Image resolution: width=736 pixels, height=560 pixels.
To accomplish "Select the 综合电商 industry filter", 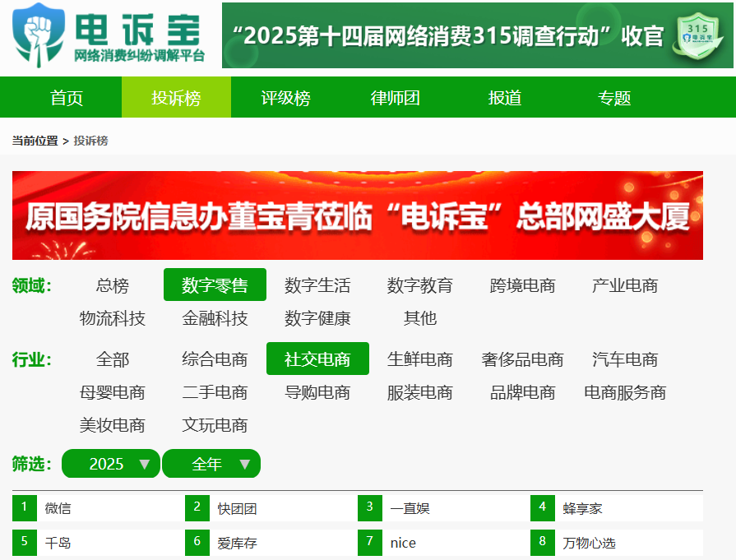I will tap(215, 359).
